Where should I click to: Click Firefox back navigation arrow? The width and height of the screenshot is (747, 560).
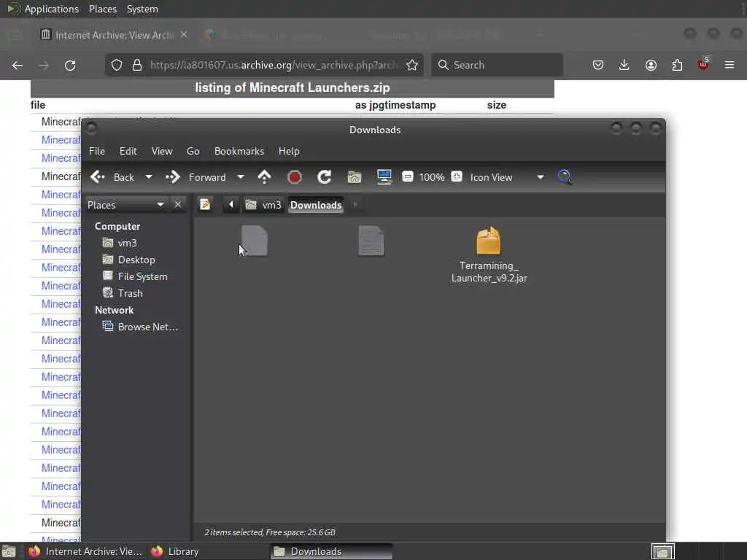point(18,65)
